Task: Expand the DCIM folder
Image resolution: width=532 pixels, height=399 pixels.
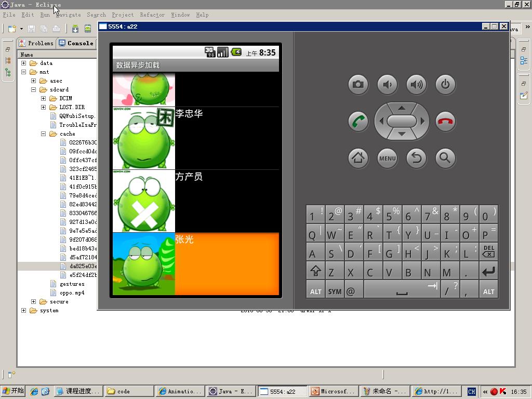Action: pos(43,98)
